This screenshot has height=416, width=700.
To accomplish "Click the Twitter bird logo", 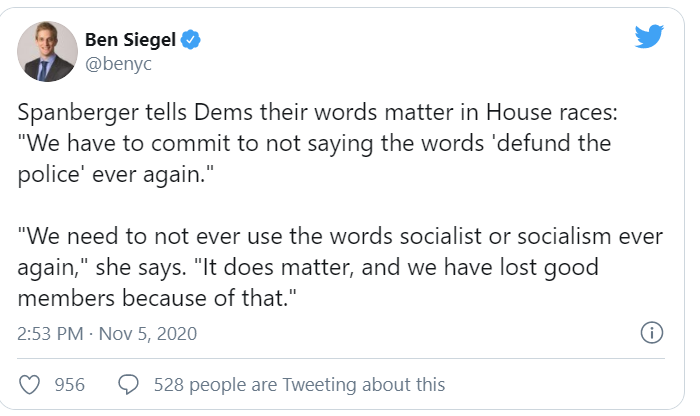I will (x=649, y=37).
